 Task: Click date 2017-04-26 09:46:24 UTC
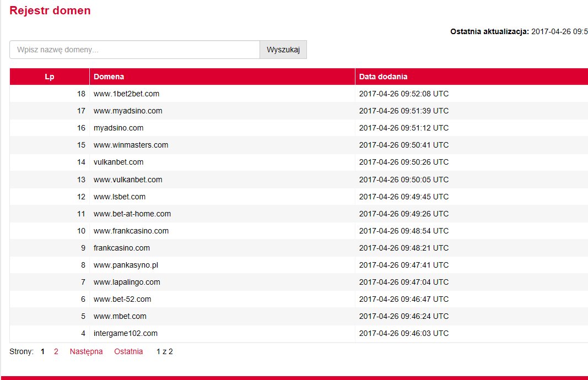click(x=404, y=316)
